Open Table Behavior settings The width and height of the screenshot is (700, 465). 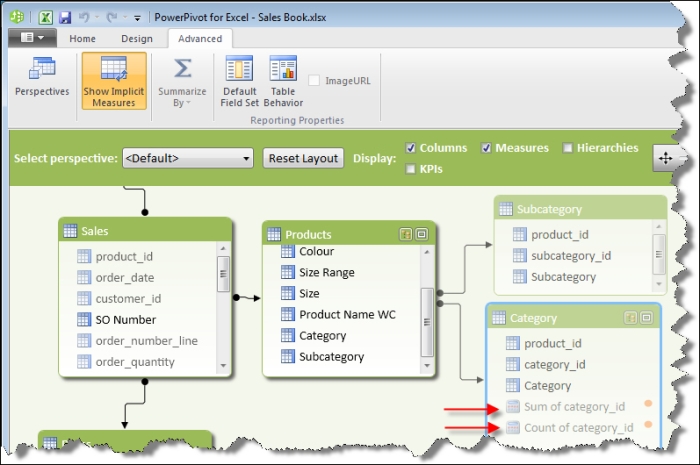(x=283, y=81)
